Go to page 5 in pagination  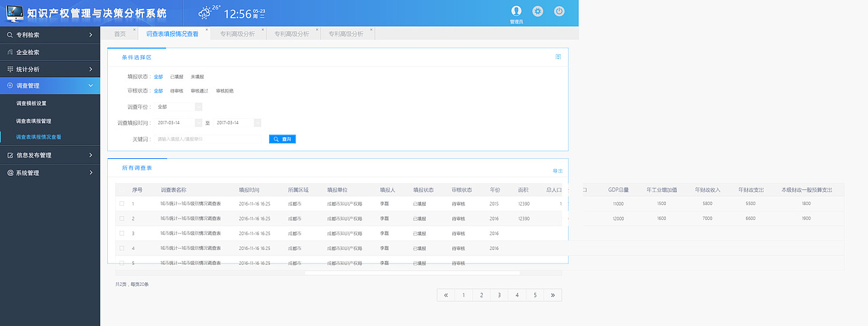click(x=535, y=295)
